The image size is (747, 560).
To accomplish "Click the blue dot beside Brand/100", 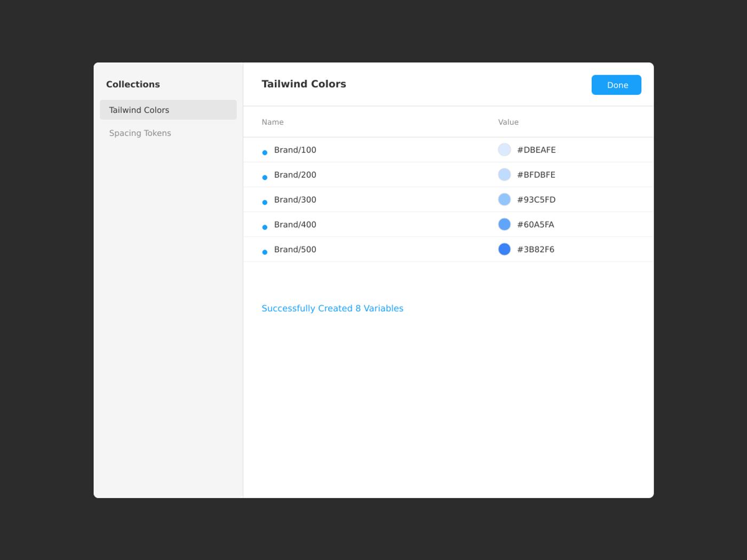I will click(265, 153).
